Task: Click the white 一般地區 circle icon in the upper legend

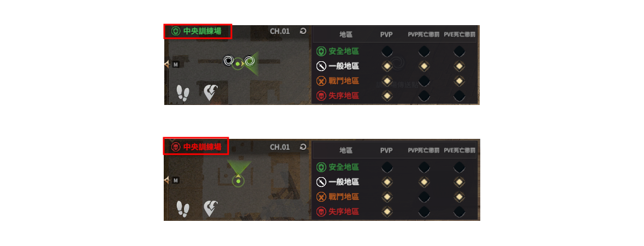Action: point(321,66)
